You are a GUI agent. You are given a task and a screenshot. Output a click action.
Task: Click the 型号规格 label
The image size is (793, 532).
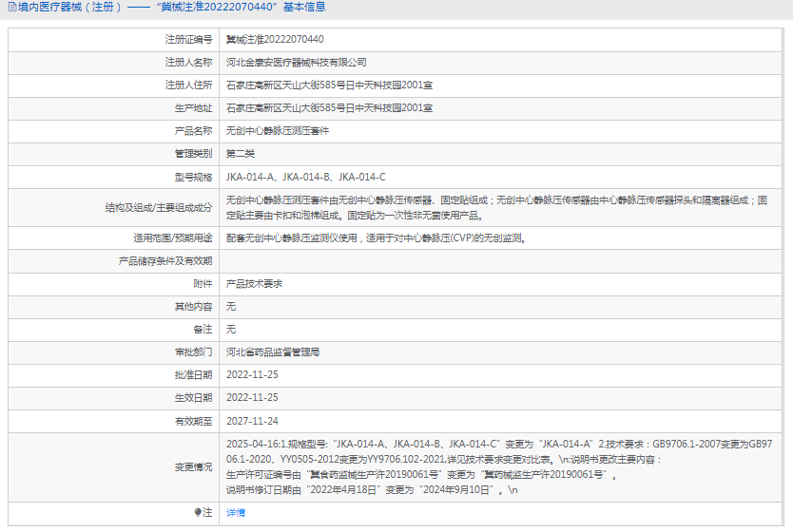coord(194,178)
